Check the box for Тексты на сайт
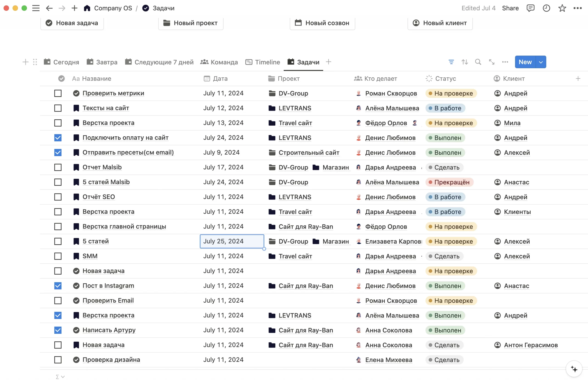The width and height of the screenshot is (588, 380). tap(58, 108)
